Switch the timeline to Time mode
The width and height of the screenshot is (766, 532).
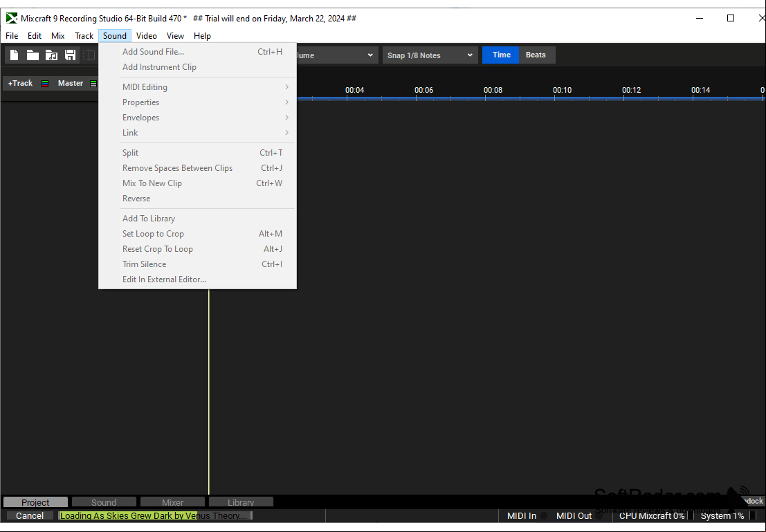501,55
